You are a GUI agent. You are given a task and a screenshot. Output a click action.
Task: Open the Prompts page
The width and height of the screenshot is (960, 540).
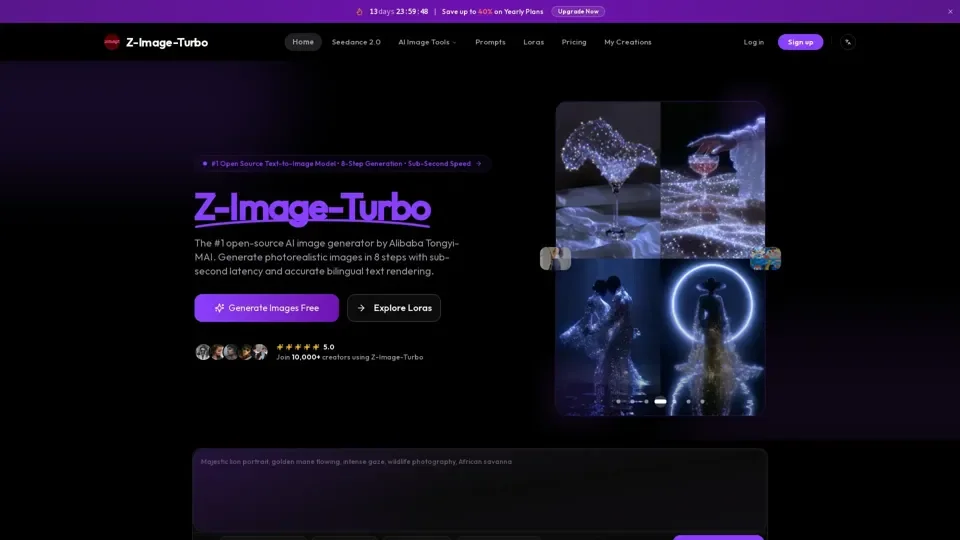click(x=490, y=42)
